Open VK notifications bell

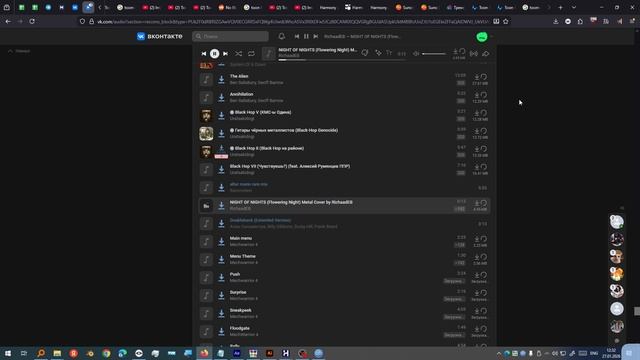(282, 36)
